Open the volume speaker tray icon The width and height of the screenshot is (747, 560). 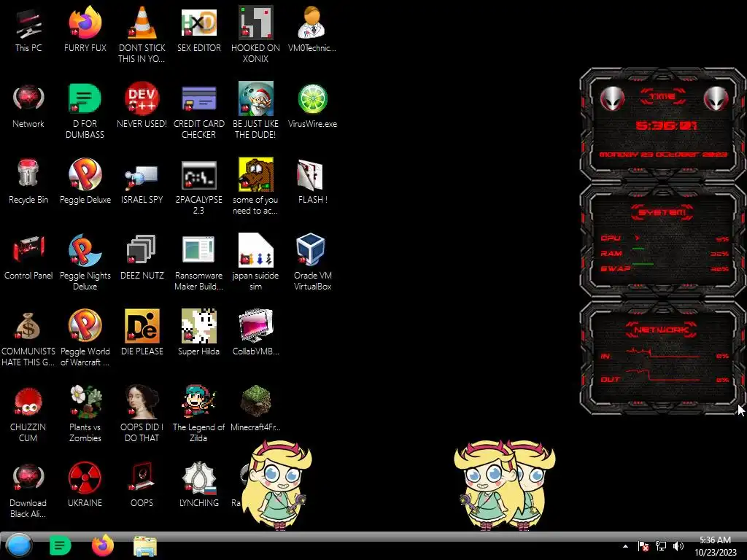tap(678, 546)
